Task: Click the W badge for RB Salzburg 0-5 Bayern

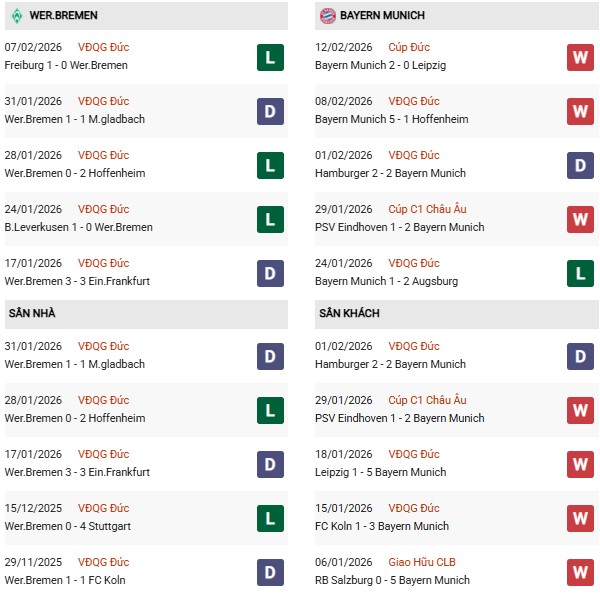Action: pos(580,572)
